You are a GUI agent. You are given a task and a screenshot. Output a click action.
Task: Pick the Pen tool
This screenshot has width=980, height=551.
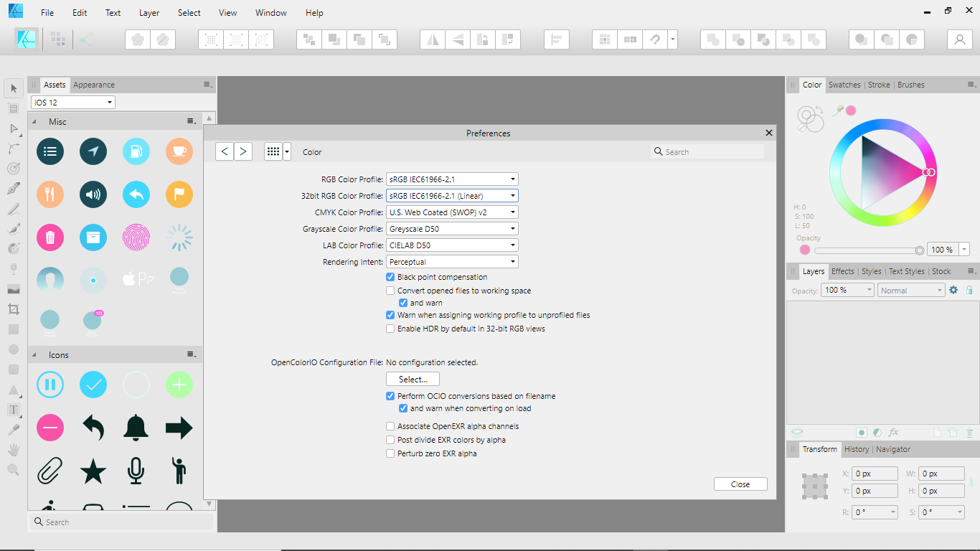pyautogui.click(x=12, y=188)
